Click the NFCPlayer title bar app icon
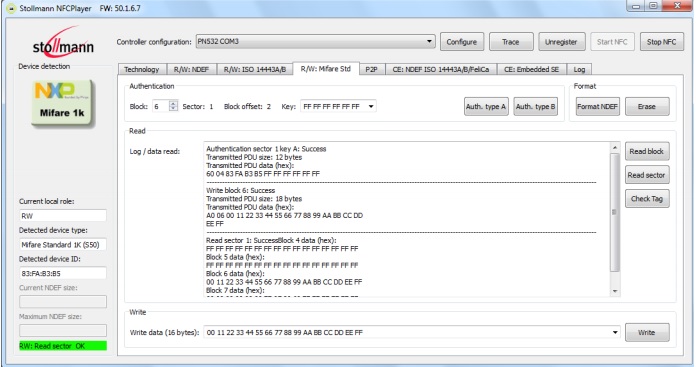The width and height of the screenshot is (696, 367). (x=12, y=8)
